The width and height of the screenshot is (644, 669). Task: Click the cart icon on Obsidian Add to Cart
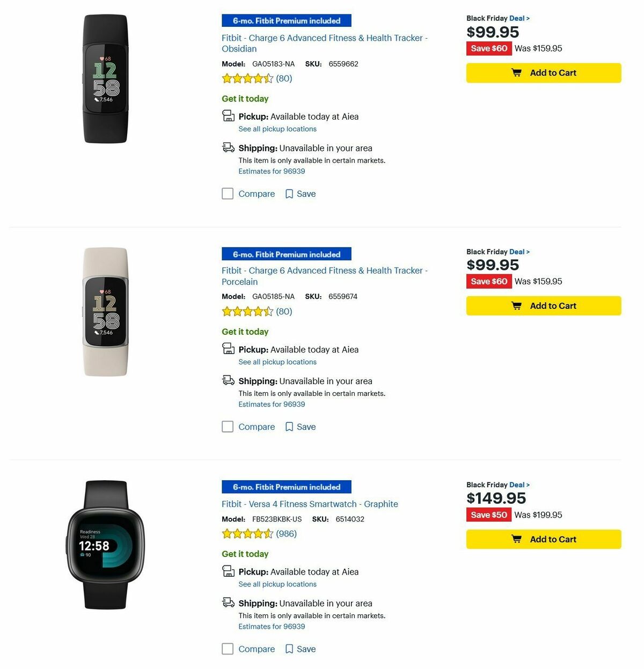pos(517,72)
